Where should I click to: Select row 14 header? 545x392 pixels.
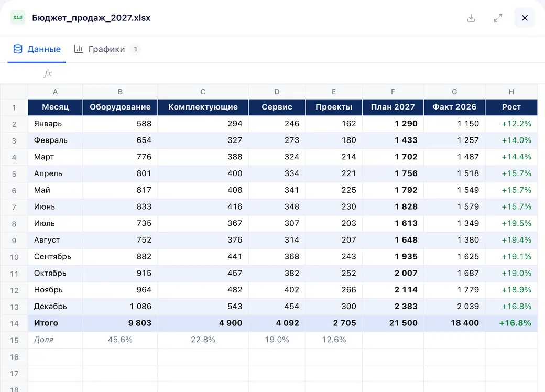pos(14,323)
